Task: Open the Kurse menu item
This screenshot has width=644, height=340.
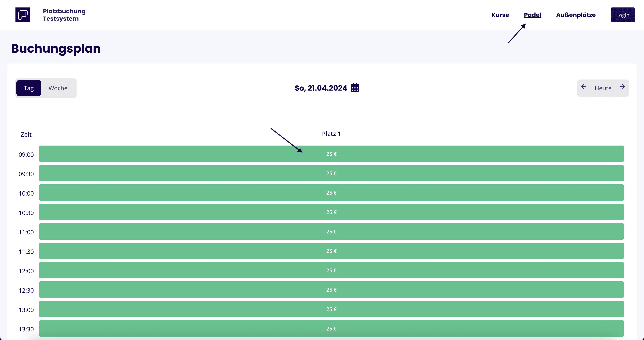Action: [x=500, y=15]
